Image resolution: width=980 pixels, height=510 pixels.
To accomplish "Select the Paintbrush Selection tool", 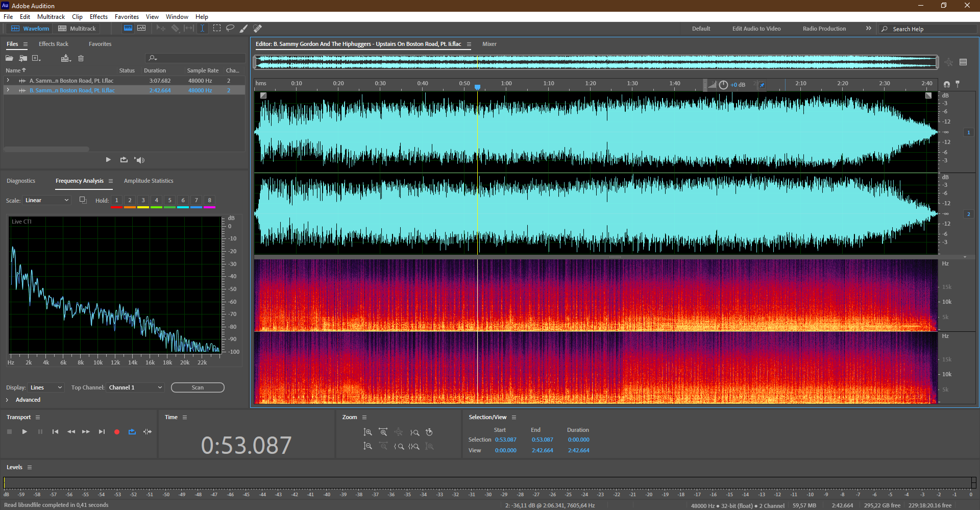I will click(244, 29).
